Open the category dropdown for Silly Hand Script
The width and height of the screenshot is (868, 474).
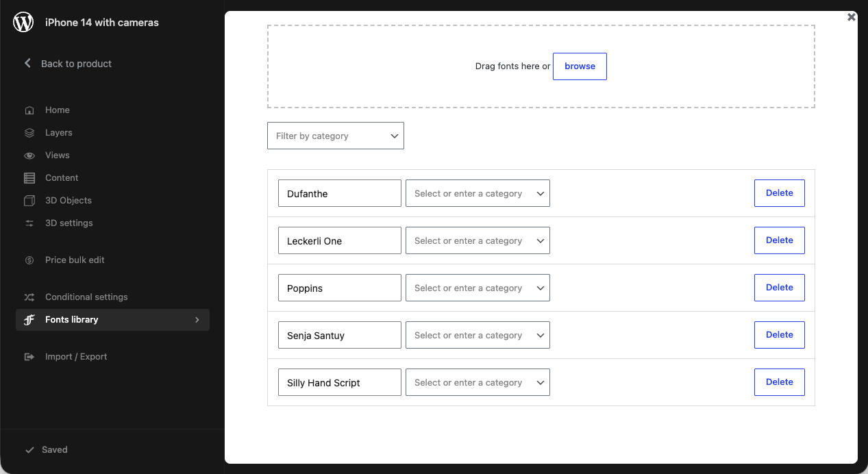pyautogui.click(x=478, y=383)
